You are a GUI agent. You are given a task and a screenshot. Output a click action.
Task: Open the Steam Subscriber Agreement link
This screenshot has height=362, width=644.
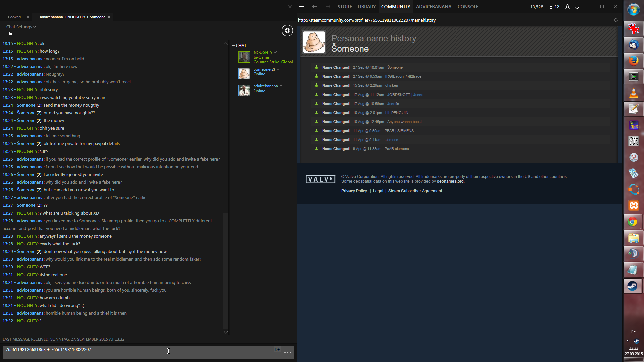(x=415, y=191)
